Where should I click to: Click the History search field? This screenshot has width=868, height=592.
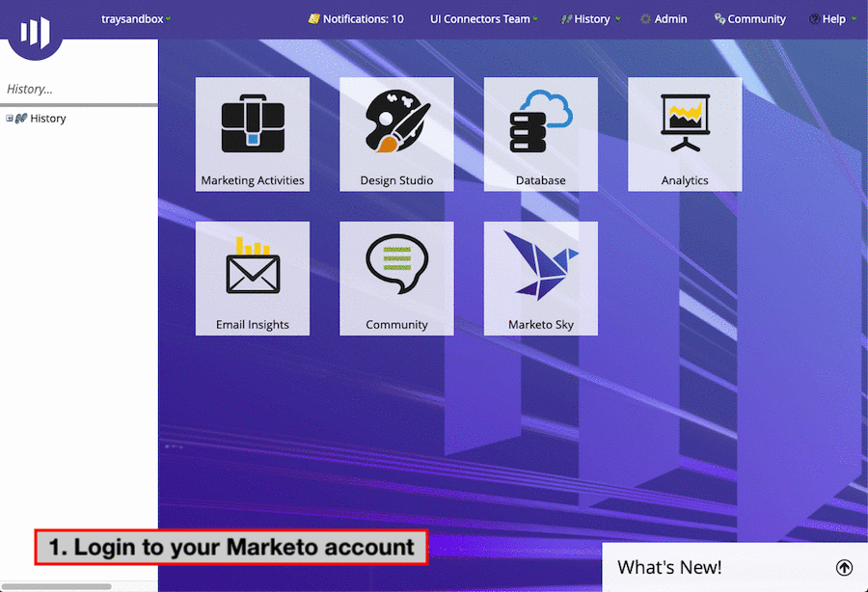pyautogui.click(x=79, y=89)
